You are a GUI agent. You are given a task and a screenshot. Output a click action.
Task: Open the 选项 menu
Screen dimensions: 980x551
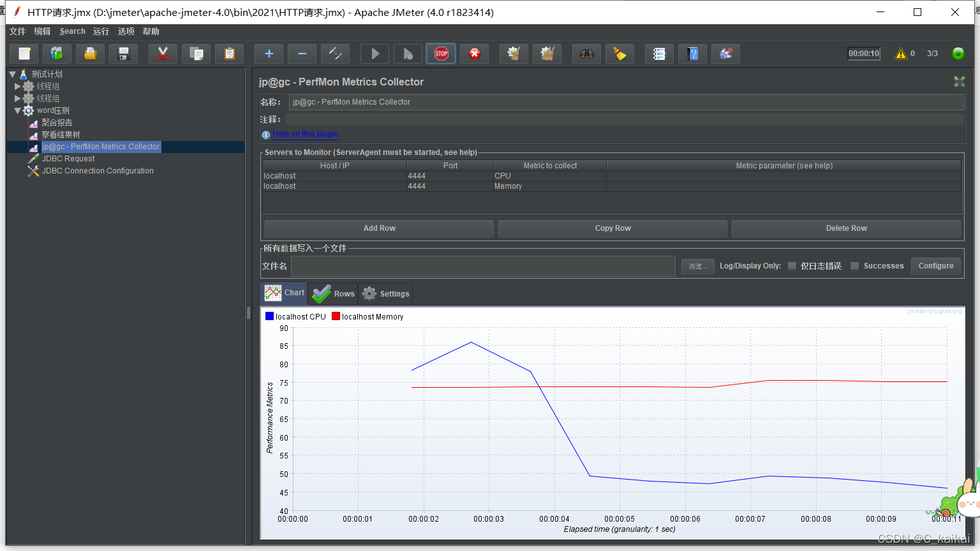click(x=126, y=31)
